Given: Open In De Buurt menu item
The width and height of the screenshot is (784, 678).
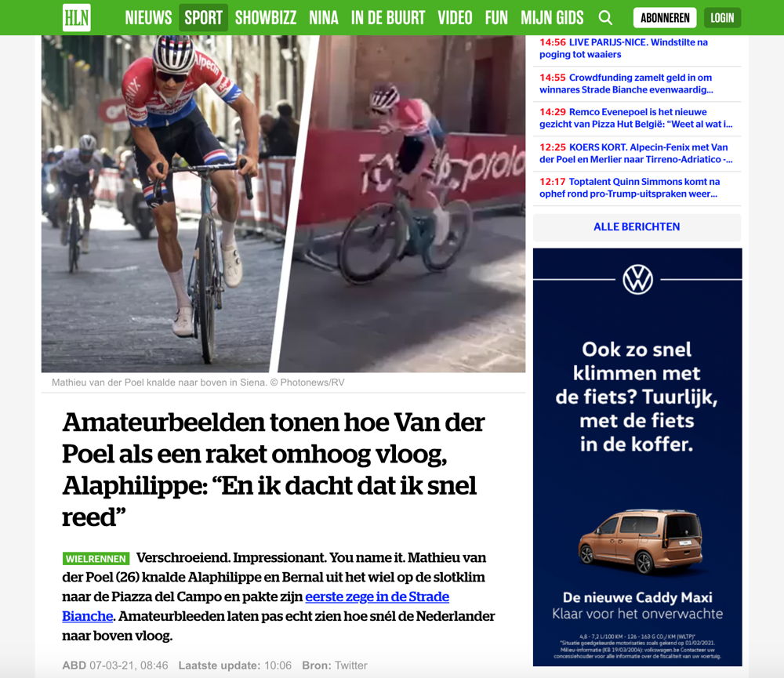Looking at the screenshot, I should click(x=387, y=18).
